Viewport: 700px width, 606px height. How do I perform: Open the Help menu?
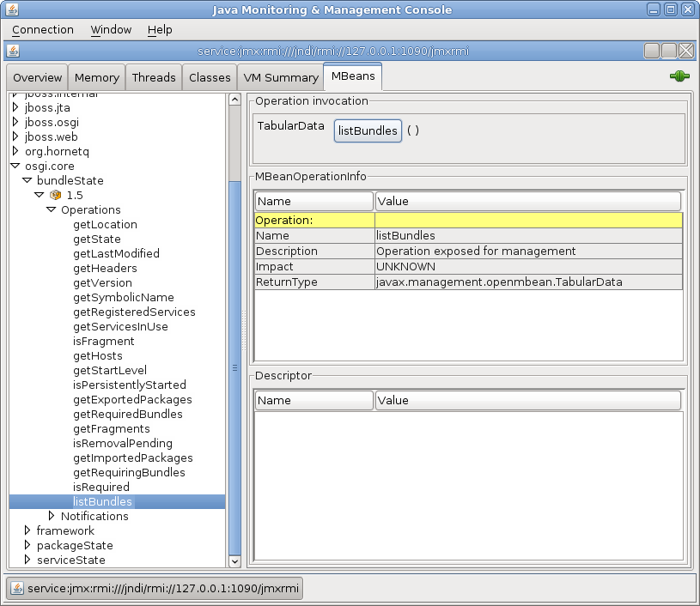[x=160, y=29]
